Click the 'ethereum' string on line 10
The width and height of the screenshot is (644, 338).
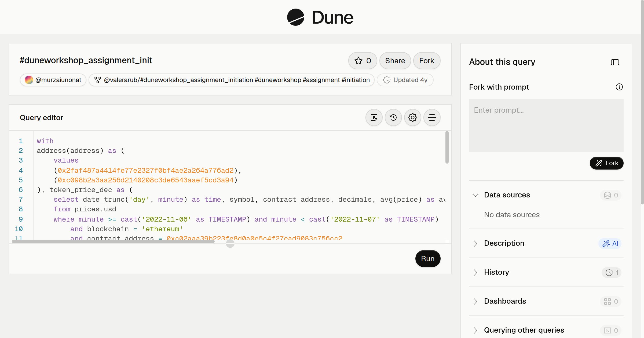click(x=162, y=229)
